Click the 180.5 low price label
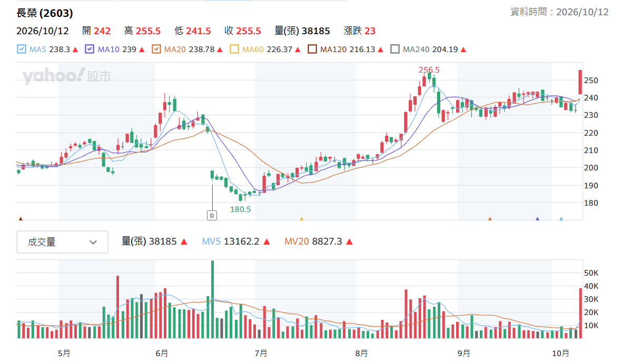622x364 pixels. (240, 209)
